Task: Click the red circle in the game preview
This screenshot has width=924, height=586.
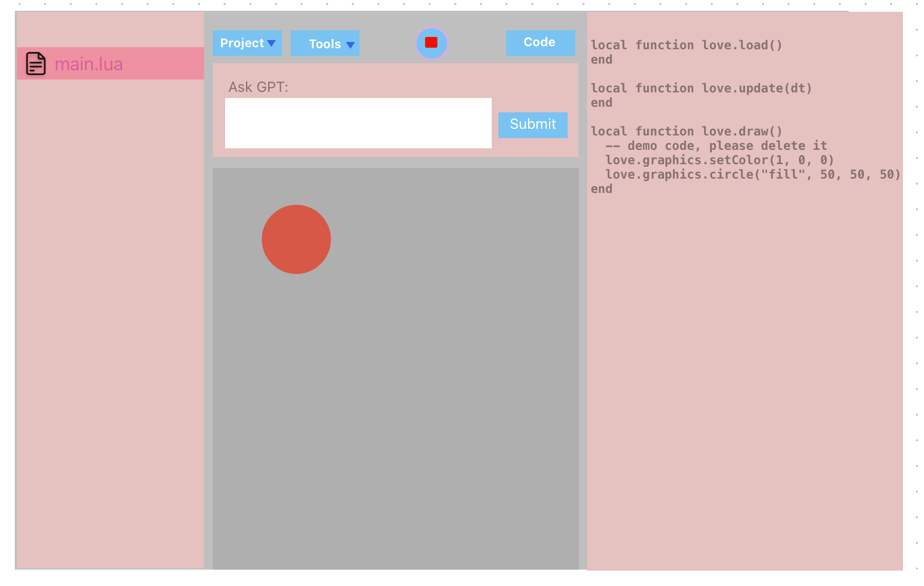Action: point(296,239)
